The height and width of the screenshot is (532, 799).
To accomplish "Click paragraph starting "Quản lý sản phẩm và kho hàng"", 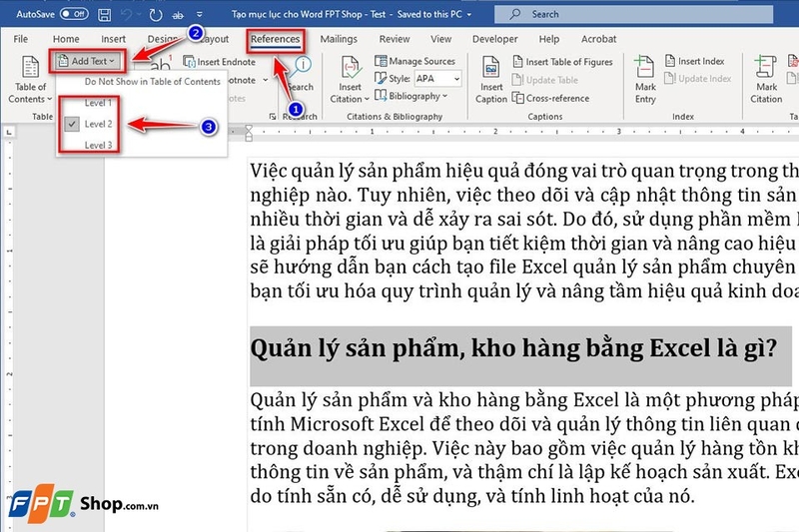I will point(524,448).
